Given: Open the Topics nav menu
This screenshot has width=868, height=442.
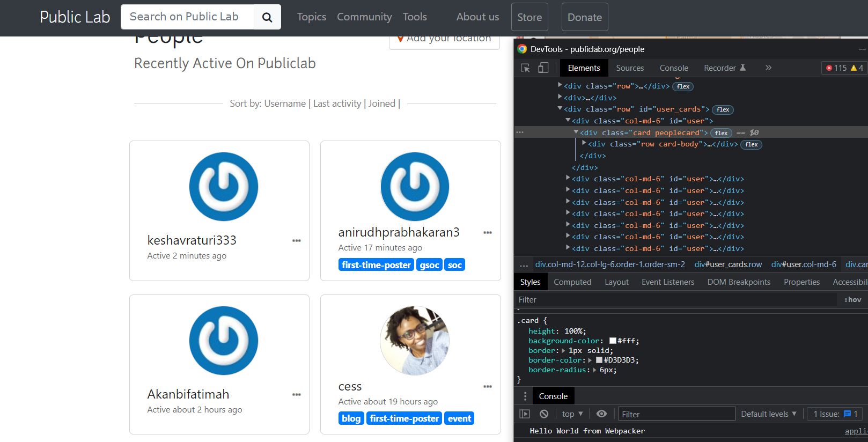Looking at the screenshot, I should (x=312, y=17).
